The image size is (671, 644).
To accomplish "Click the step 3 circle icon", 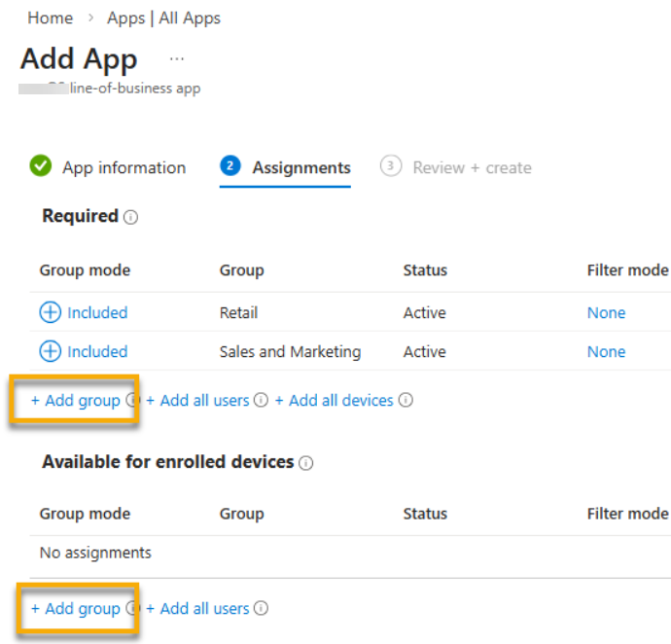I will pos(391,165).
